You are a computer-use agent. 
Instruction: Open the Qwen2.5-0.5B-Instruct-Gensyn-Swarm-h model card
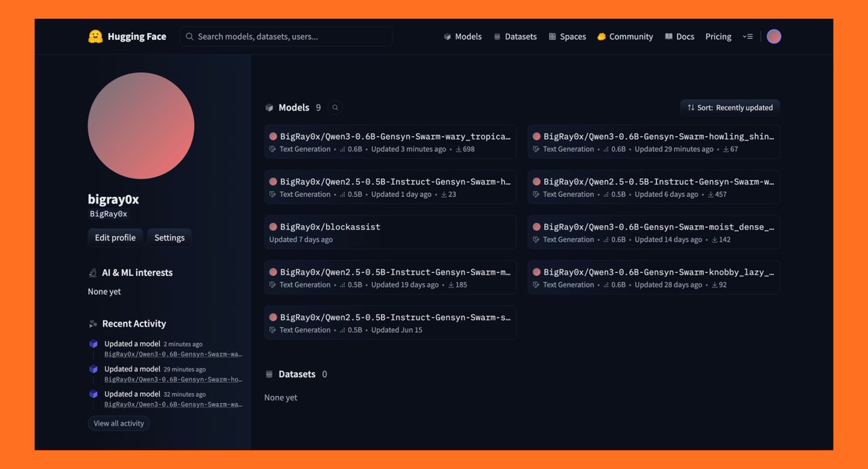tap(391, 187)
